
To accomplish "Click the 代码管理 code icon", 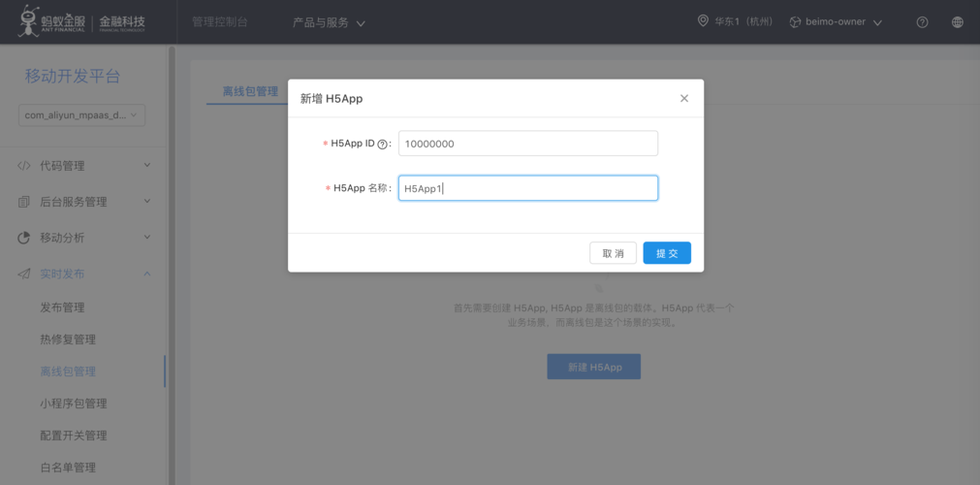I will [x=24, y=166].
